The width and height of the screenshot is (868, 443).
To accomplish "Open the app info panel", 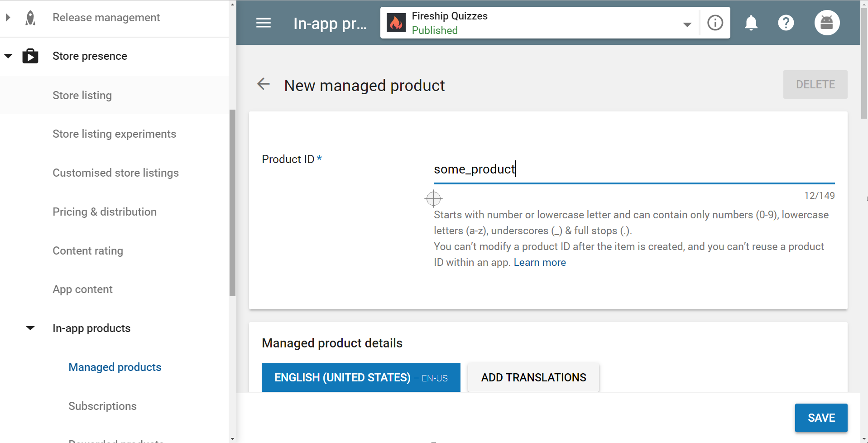I will coord(715,23).
